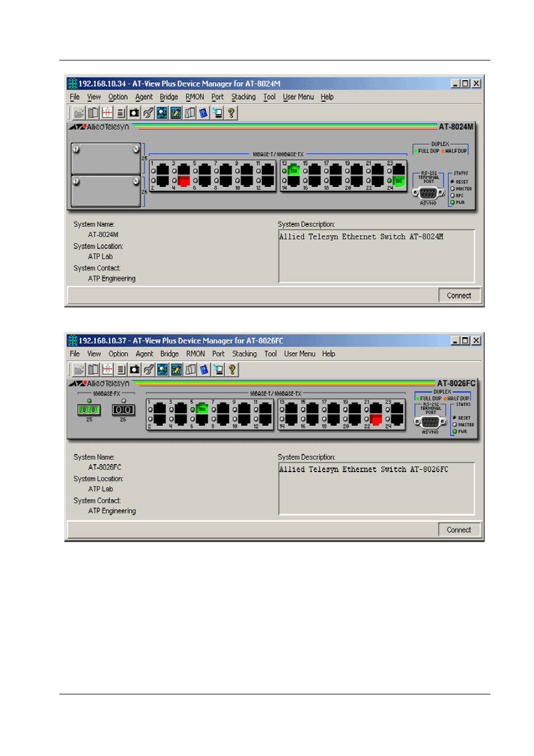Open the RMON menu in the AT-8024M window
This screenshot has height=756, width=534.
(195, 97)
